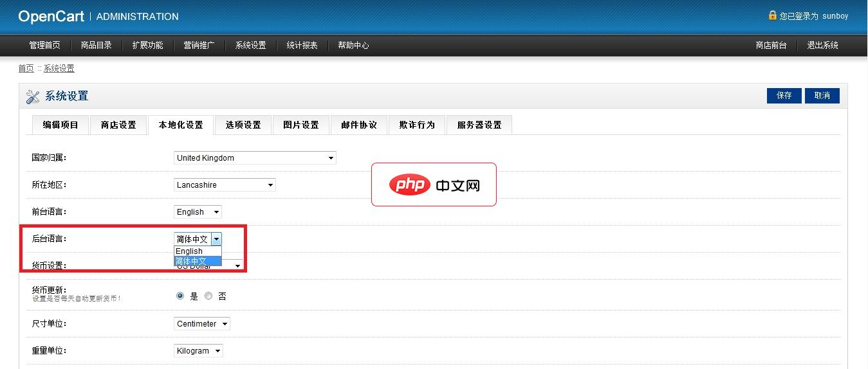Screen dimensions: 868x369
Task: Open the 前台语言 English dropdown
Action: (x=198, y=212)
